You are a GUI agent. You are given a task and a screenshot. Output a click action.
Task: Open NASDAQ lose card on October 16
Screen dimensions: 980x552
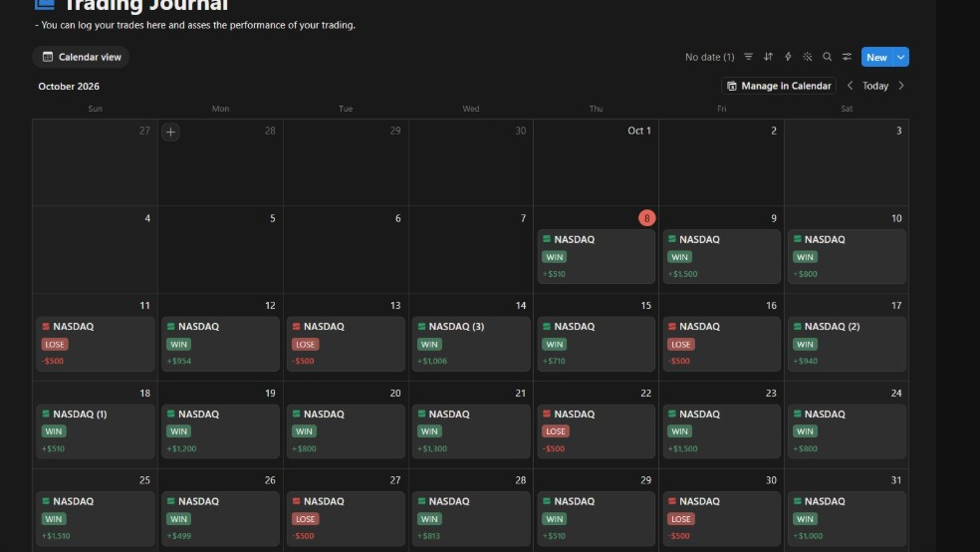click(x=721, y=344)
